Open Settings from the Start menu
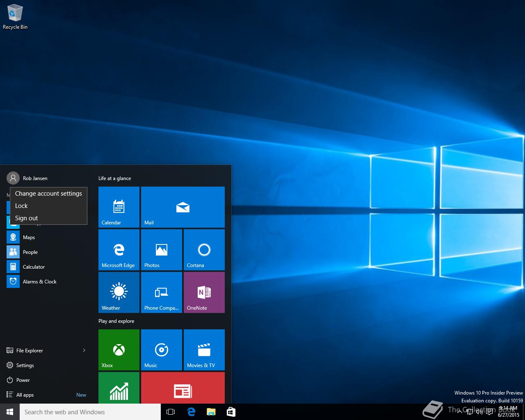 (x=47, y=365)
